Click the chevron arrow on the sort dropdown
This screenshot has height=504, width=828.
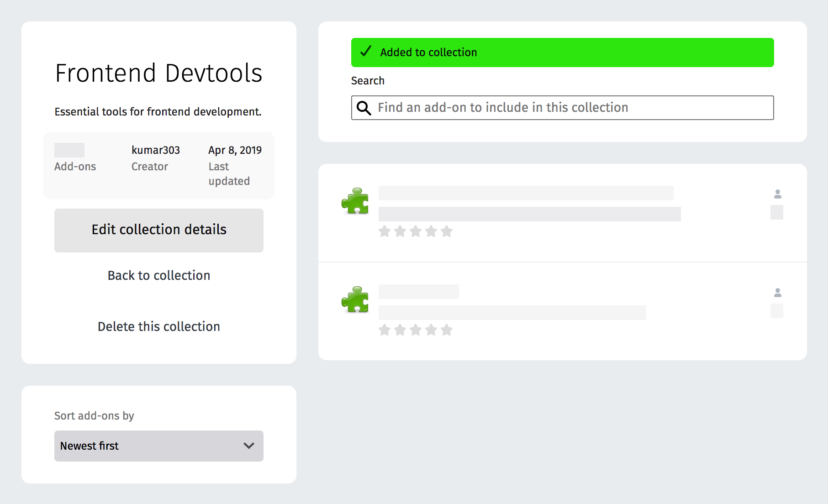(x=249, y=446)
